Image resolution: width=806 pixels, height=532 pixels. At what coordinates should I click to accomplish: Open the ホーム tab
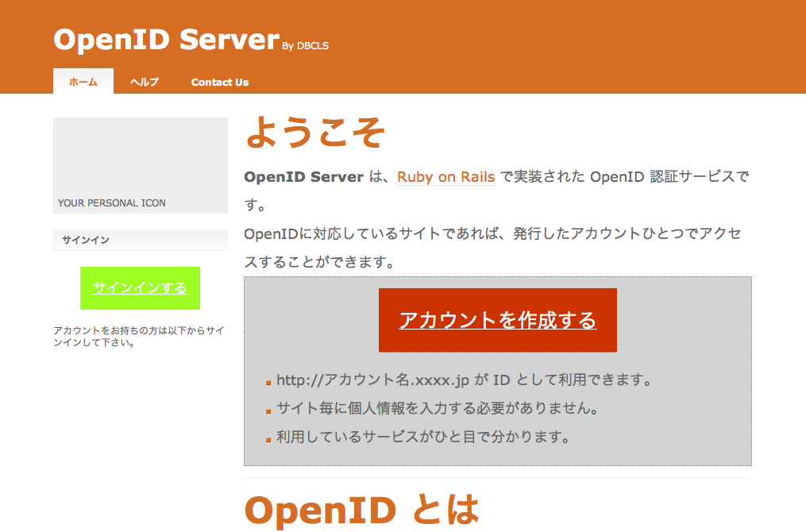tap(83, 81)
